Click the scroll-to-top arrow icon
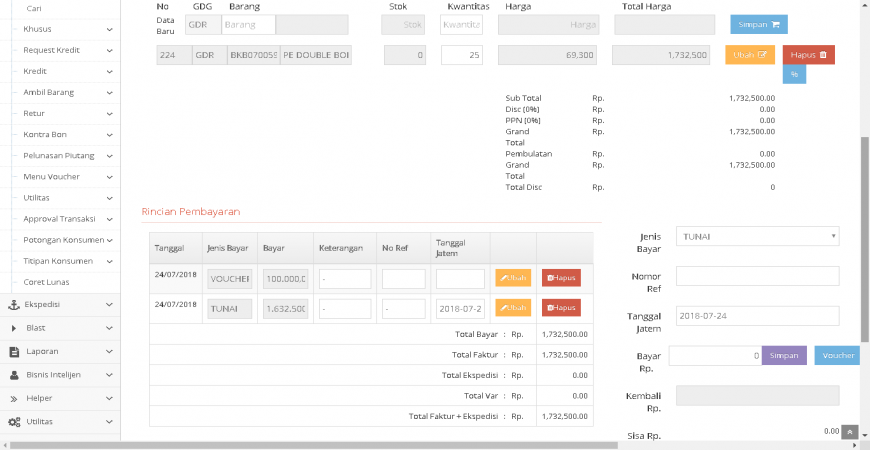Viewport: 870px width, 450px height. point(849,432)
